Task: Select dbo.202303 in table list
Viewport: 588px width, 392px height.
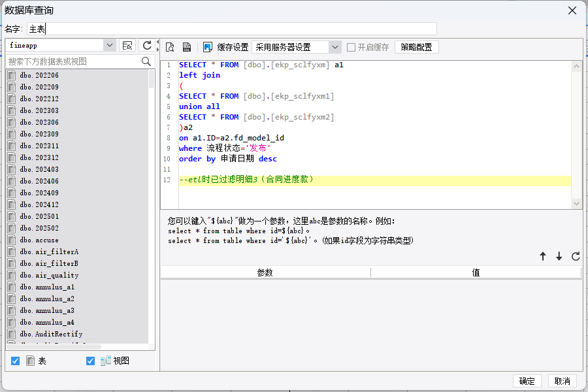Action: coord(39,110)
